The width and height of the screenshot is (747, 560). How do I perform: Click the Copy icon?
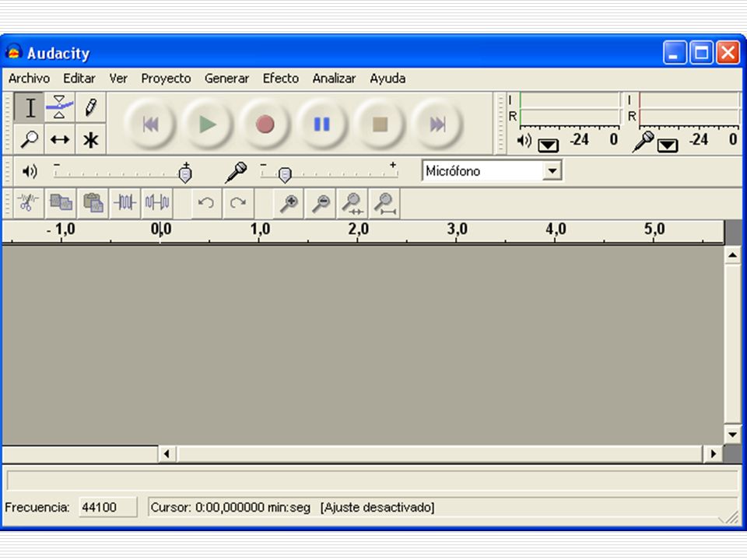point(61,203)
